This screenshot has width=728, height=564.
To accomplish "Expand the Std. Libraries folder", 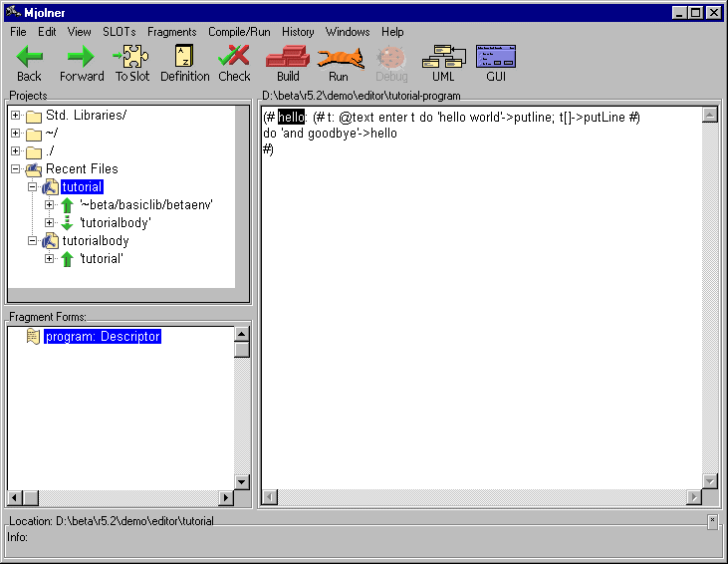I will click(x=16, y=116).
